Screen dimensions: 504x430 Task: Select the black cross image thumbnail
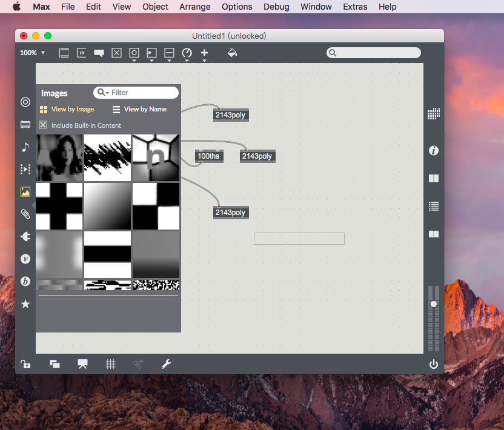59,206
